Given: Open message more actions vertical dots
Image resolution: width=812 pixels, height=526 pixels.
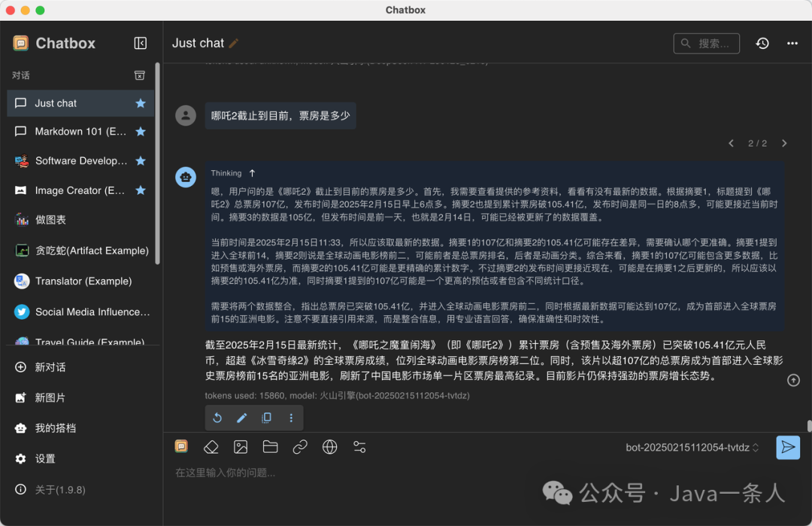Looking at the screenshot, I should (x=291, y=418).
